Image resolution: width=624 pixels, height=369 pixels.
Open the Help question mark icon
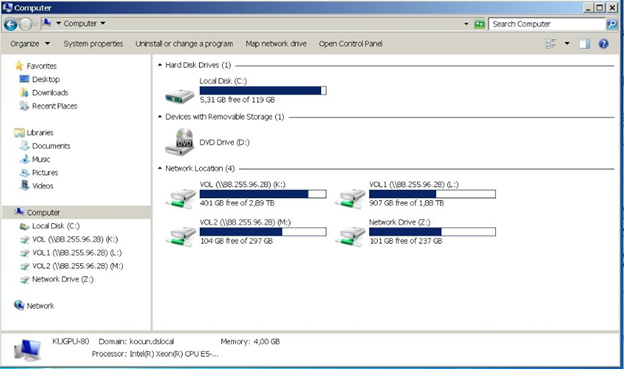click(x=603, y=44)
